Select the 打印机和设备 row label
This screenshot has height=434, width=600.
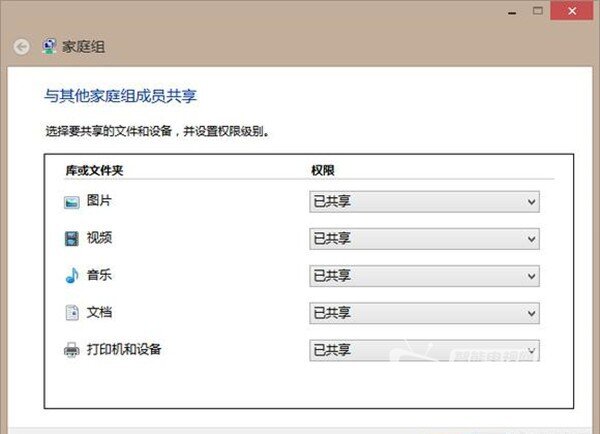tap(124, 349)
